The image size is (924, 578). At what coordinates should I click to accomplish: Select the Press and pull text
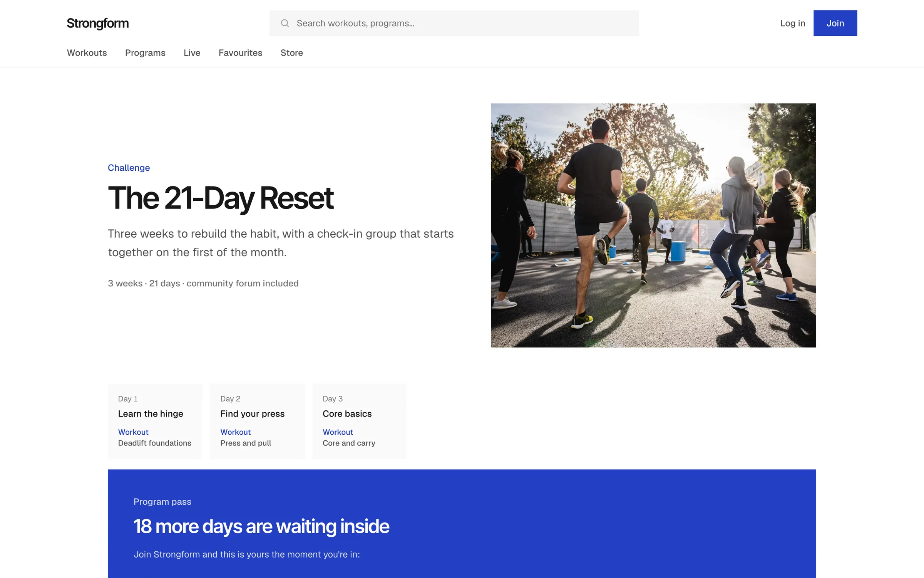[246, 443]
